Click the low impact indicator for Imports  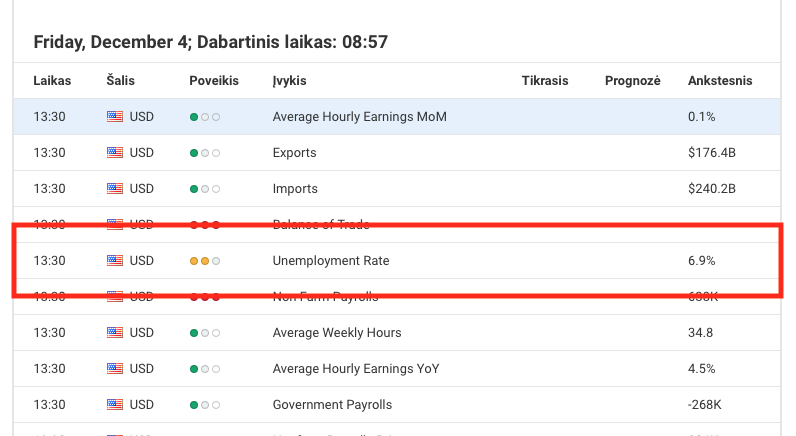205,189
